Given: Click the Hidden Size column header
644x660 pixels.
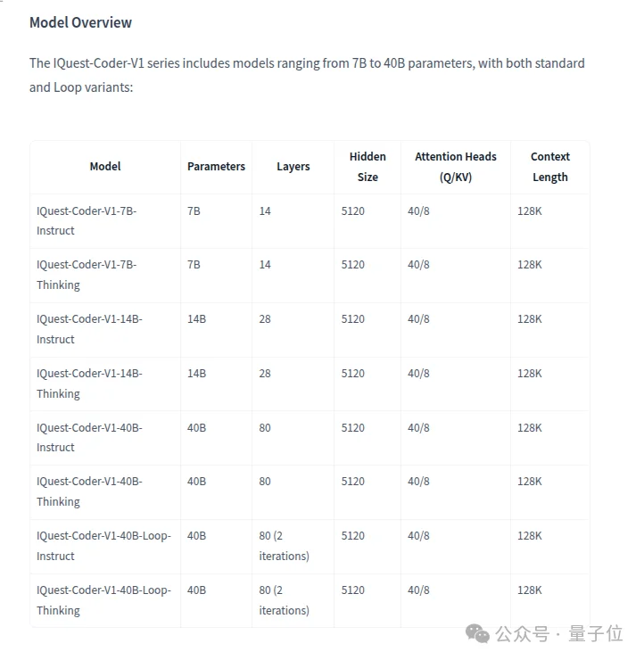Looking at the screenshot, I should click(367, 167).
